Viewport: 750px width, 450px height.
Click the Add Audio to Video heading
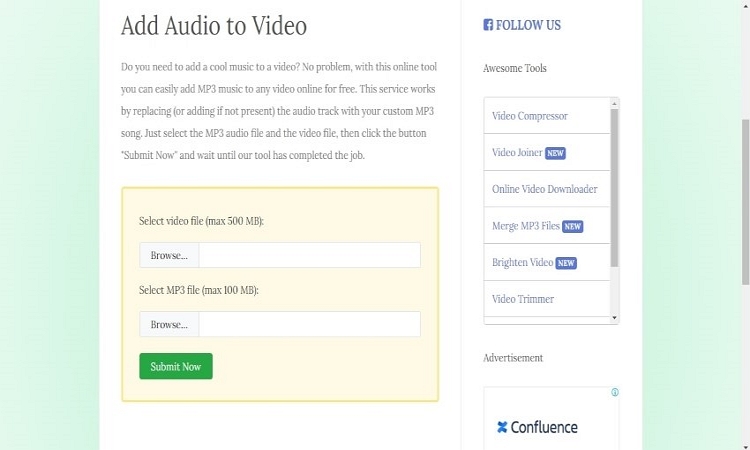(214, 26)
